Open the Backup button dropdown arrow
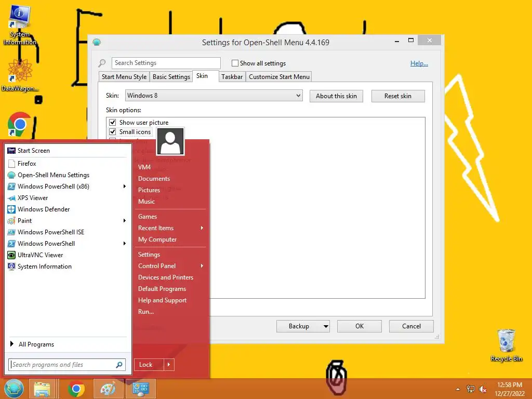532x399 pixels. [x=326, y=326]
